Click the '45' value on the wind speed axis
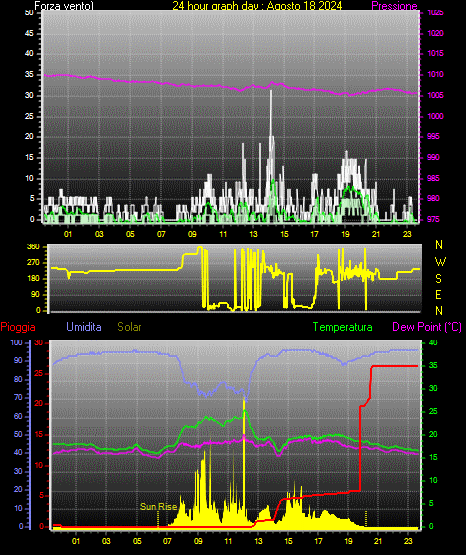Image resolution: width=466 pixels, height=555 pixels. tap(29, 33)
